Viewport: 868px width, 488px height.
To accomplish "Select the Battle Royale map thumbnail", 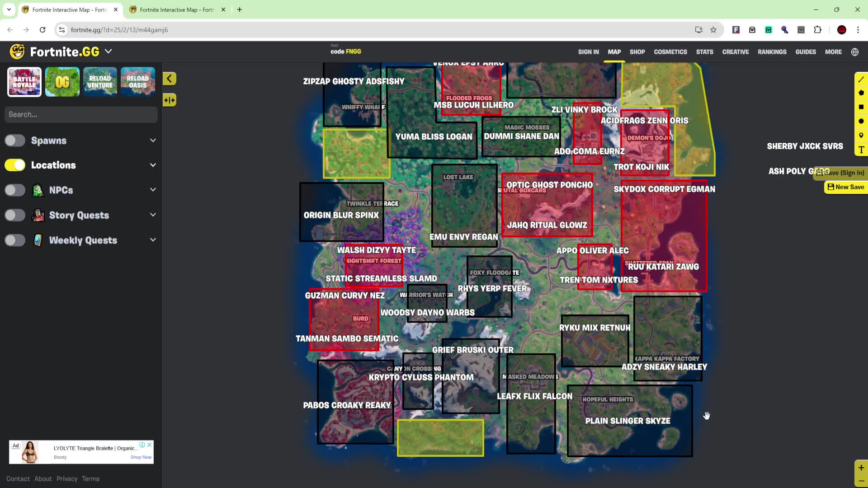I will (x=24, y=82).
